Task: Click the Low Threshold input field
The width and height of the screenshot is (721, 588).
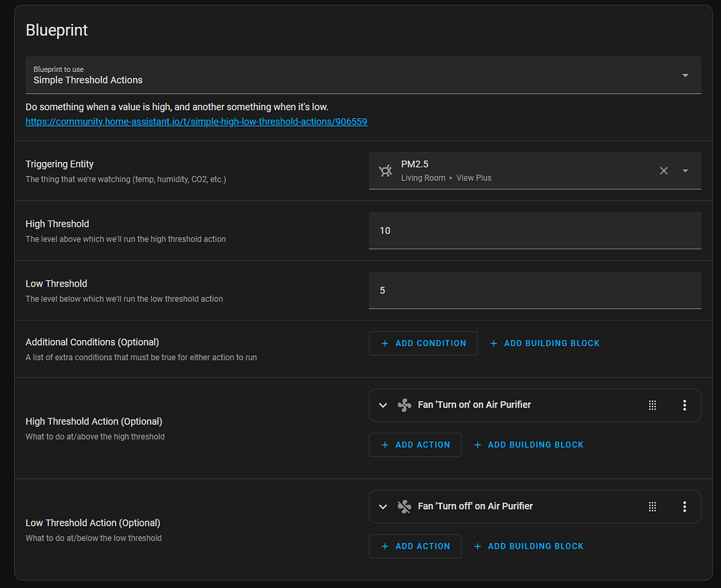Action: pos(534,290)
